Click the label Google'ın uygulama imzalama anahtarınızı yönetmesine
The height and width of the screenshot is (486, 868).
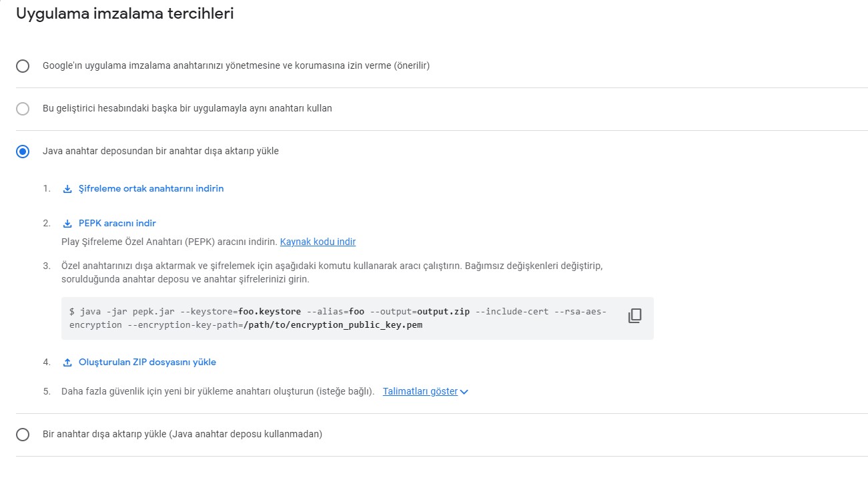pyautogui.click(x=236, y=66)
